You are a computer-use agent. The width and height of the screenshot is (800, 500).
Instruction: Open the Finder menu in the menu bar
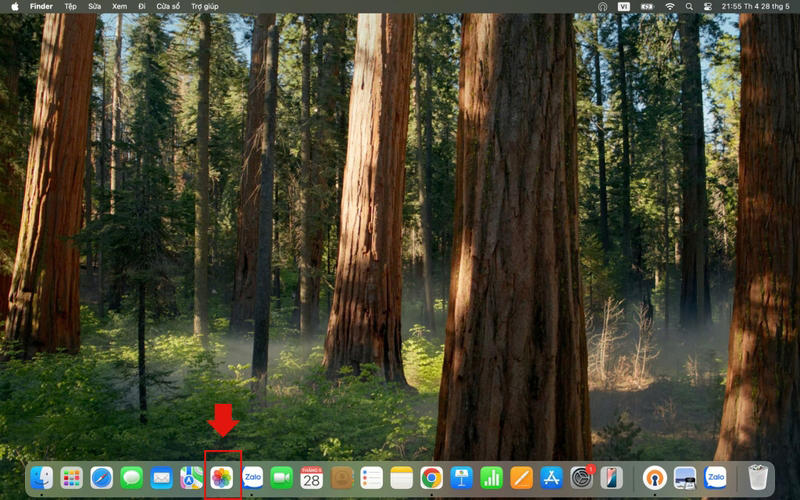41,7
